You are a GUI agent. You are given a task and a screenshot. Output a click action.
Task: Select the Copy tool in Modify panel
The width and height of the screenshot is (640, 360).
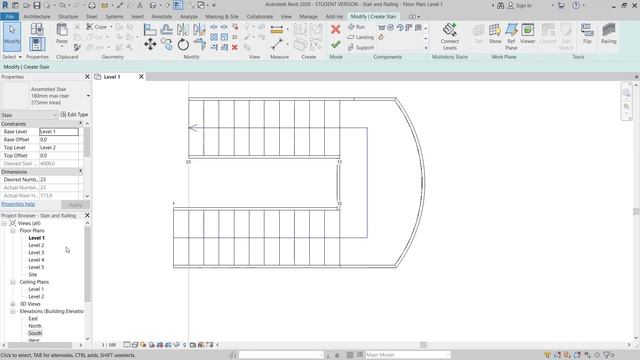pyautogui.click(x=167, y=44)
